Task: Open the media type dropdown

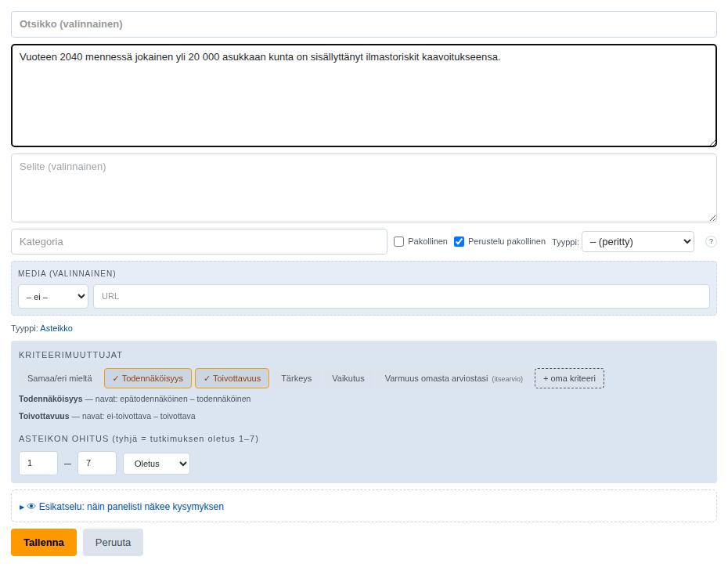Action: click(x=53, y=296)
